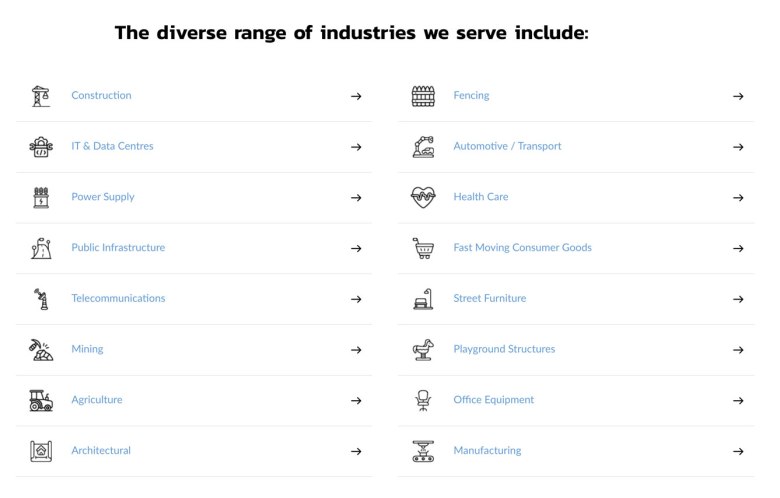Click the arrow beside Architectural

tap(356, 451)
